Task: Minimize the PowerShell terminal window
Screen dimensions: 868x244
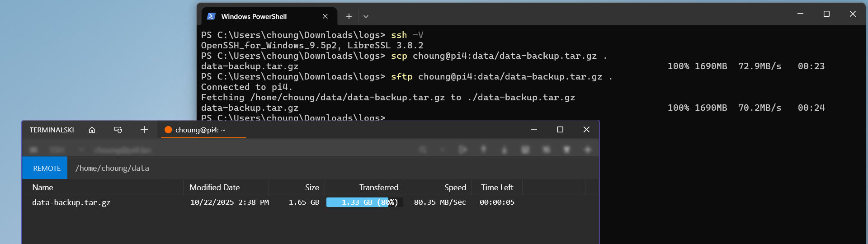Action: [x=800, y=14]
